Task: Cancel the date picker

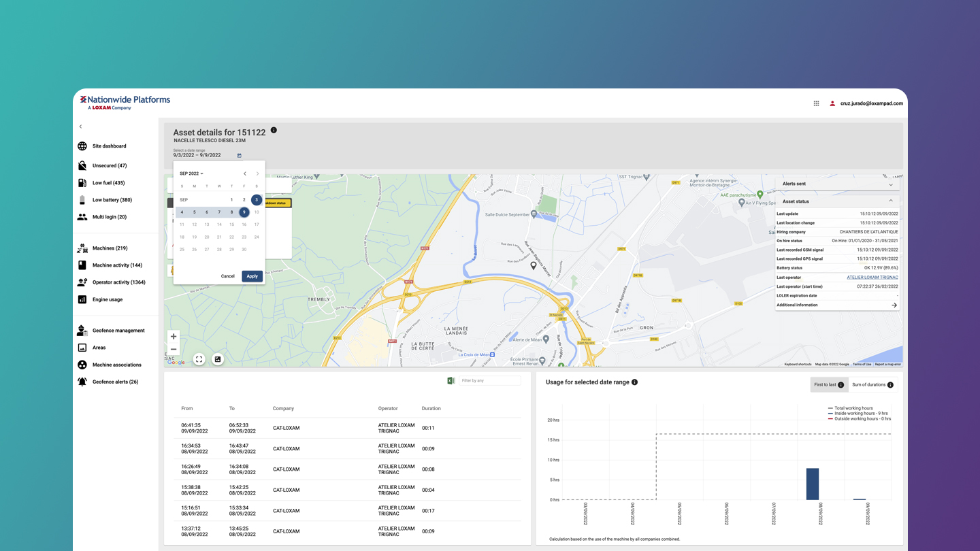Action: coord(228,276)
